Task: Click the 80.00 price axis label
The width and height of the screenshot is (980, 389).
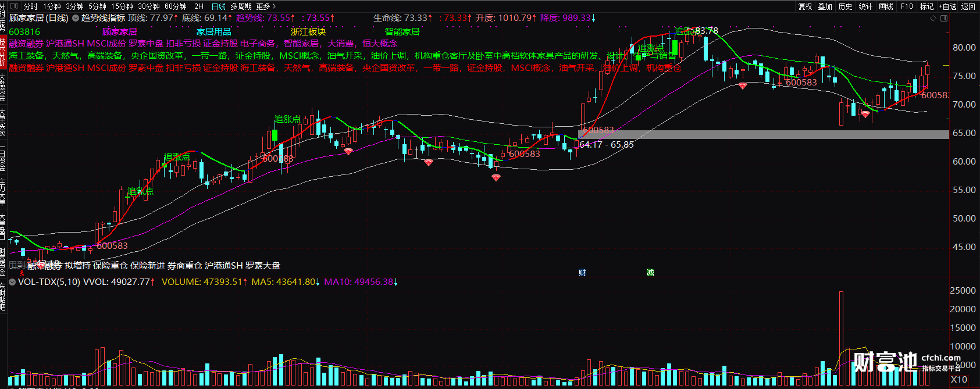Action: [x=964, y=48]
